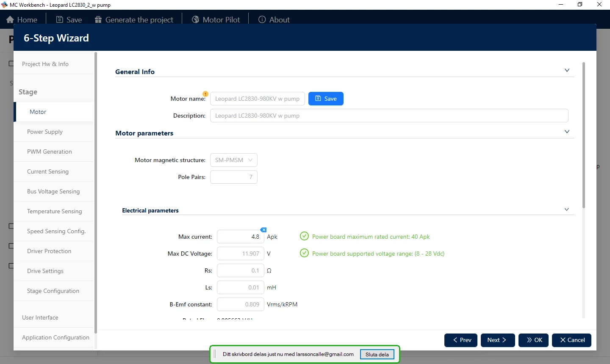Click the OK button in wizard
The width and height of the screenshot is (610, 364).
point(534,340)
